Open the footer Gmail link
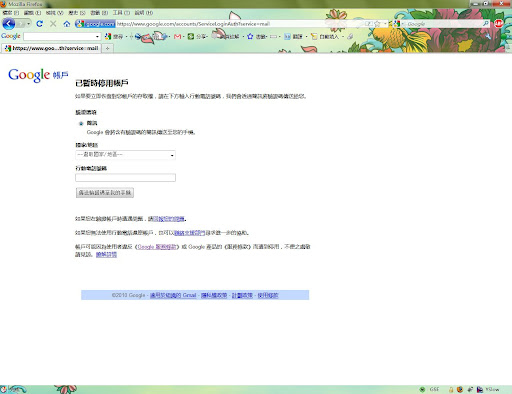Viewport: 512px width, 394px height. [x=173, y=295]
